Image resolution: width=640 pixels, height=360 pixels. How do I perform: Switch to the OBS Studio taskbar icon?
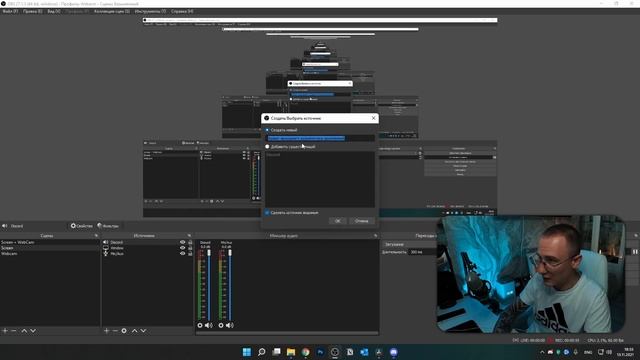pyautogui.click(x=335, y=352)
